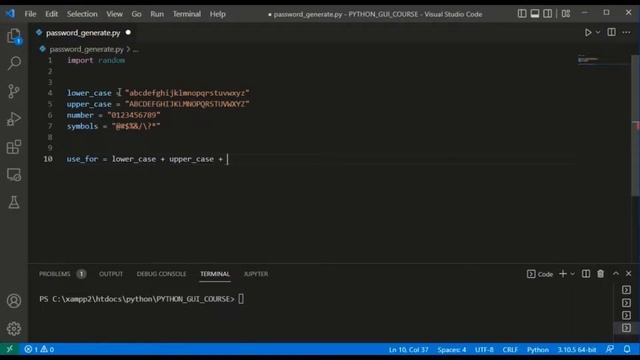This screenshot has width=640, height=360.
Task: Toggle bottom panel layout
Action: click(535, 13)
